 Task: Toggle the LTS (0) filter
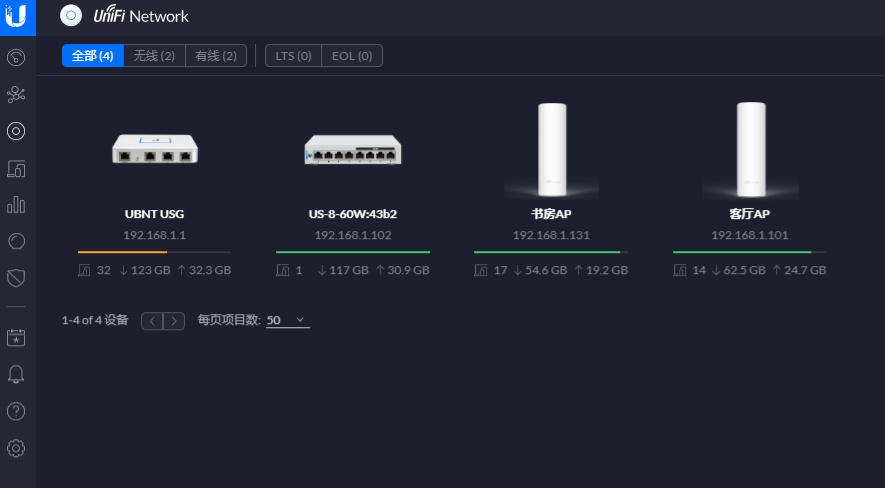(x=293, y=56)
